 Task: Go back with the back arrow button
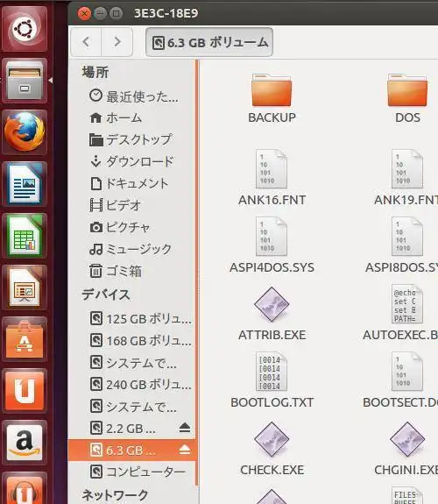[86, 42]
